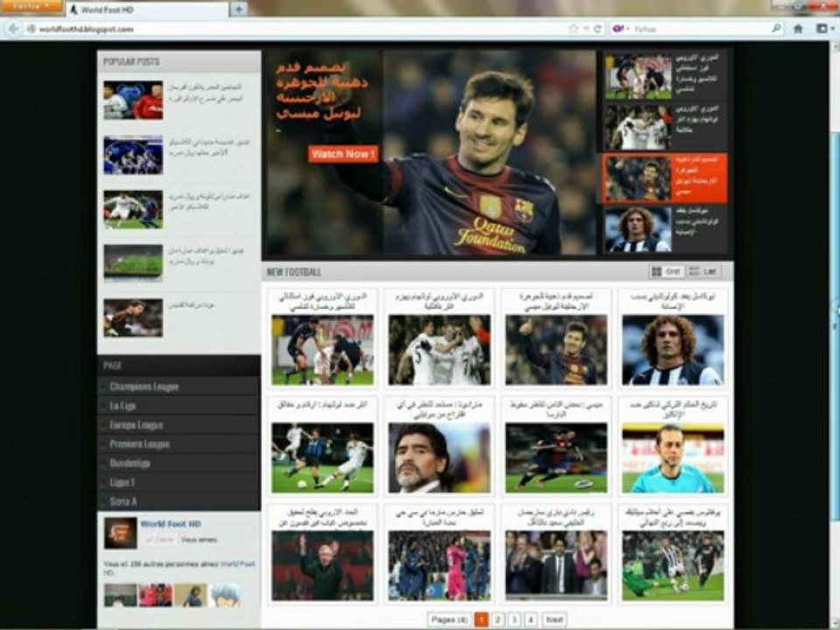
Task: Select highlighted orange Messi slider item
Action: (x=665, y=178)
